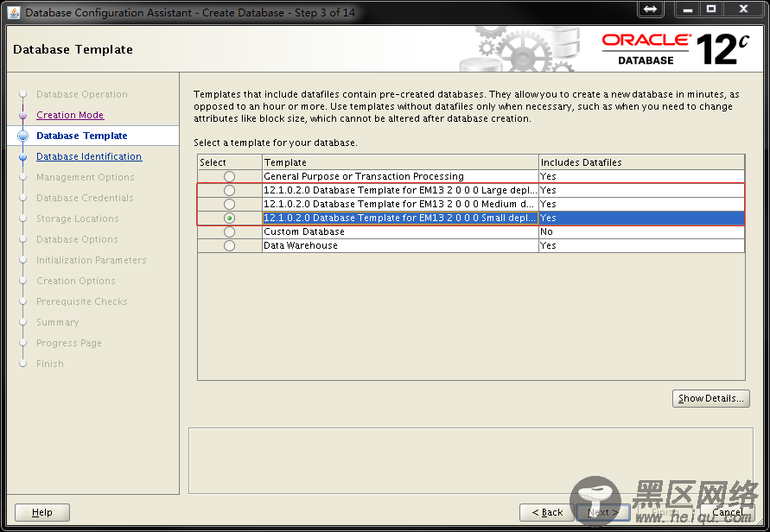Click the Java application icon in title bar
This screenshot has width=770, height=532.
click(14, 12)
